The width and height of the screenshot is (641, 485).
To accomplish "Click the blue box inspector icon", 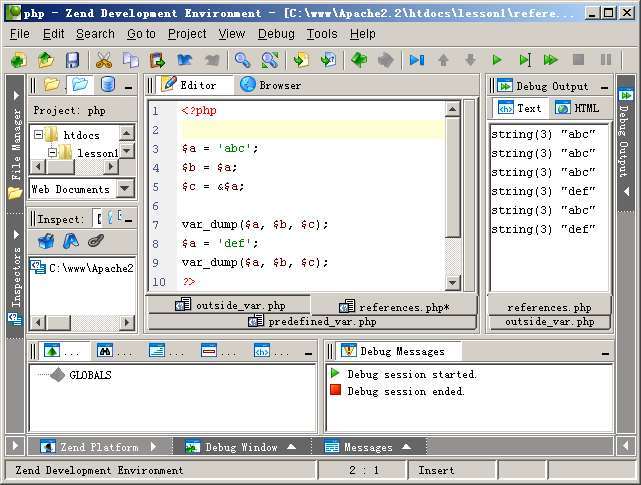I will click(x=46, y=241).
